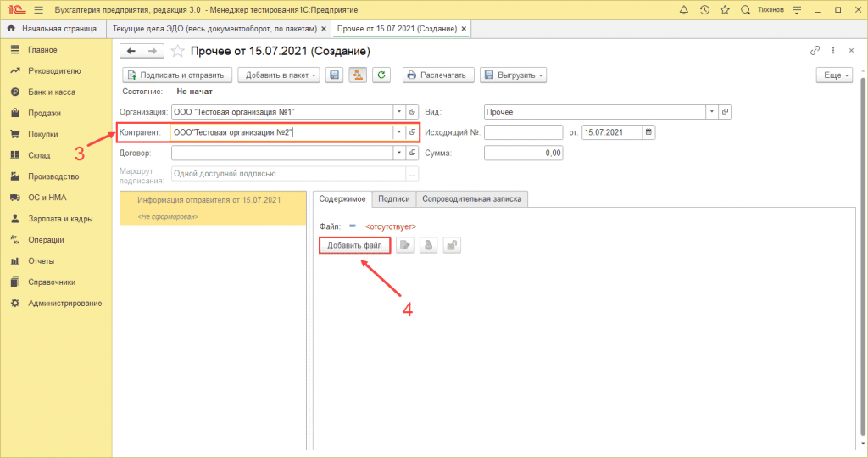The width and height of the screenshot is (868, 458).
Task: Click the Добавить файл button
Action: pos(355,245)
